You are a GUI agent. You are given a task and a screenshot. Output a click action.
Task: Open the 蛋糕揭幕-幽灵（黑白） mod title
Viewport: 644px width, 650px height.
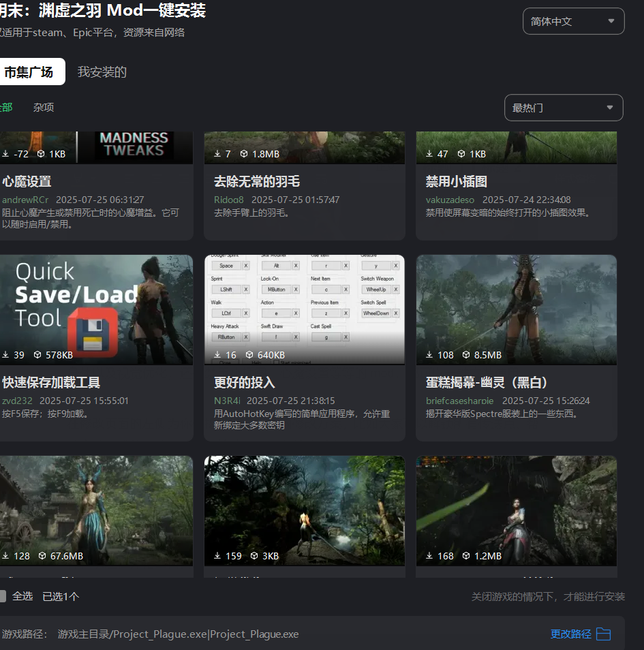pyautogui.click(x=487, y=382)
